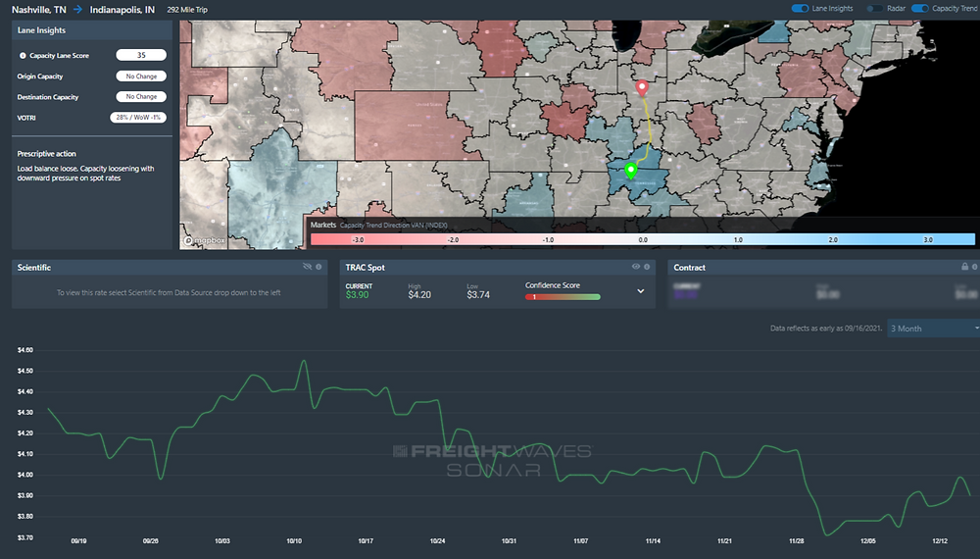Click the capacity trend color legend bar
The width and height of the screenshot is (980, 559).
pos(643,239)
